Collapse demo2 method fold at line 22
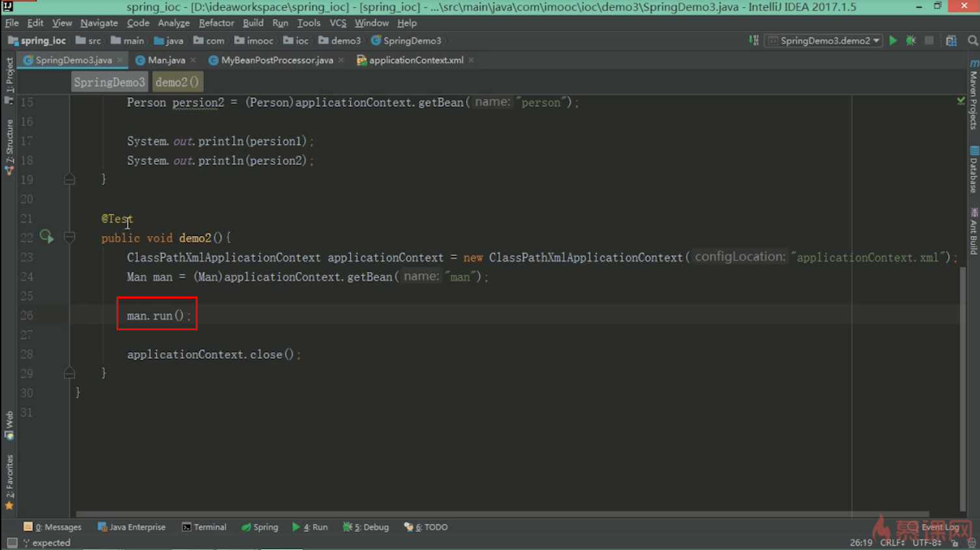This screenshot has width=980, height=550. (x=70, y=237)
